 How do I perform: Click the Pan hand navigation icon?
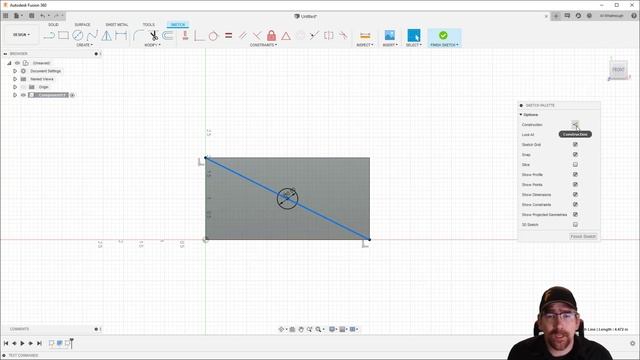[301, 329]
